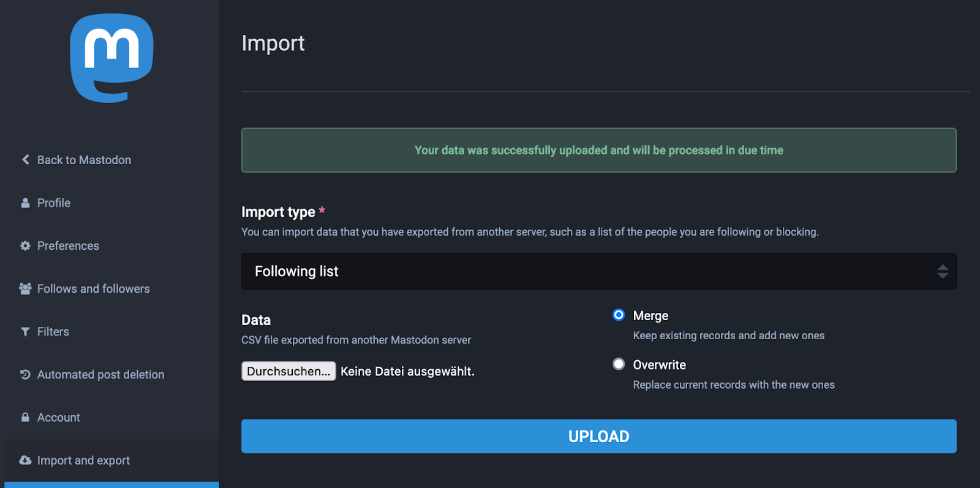Click the 'Keine Datei ausgewählt' file text
The height and width of the screenshot is (488, 980).
click(x=407, y=371)
